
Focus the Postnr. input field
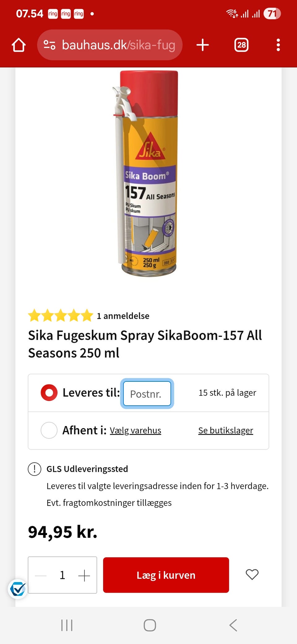point(147,394)
